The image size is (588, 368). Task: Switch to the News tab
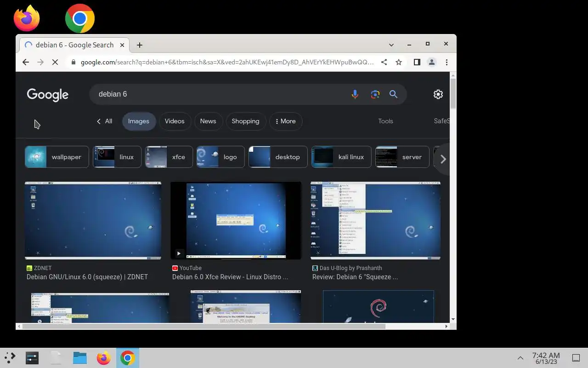[x=208, y=121]
